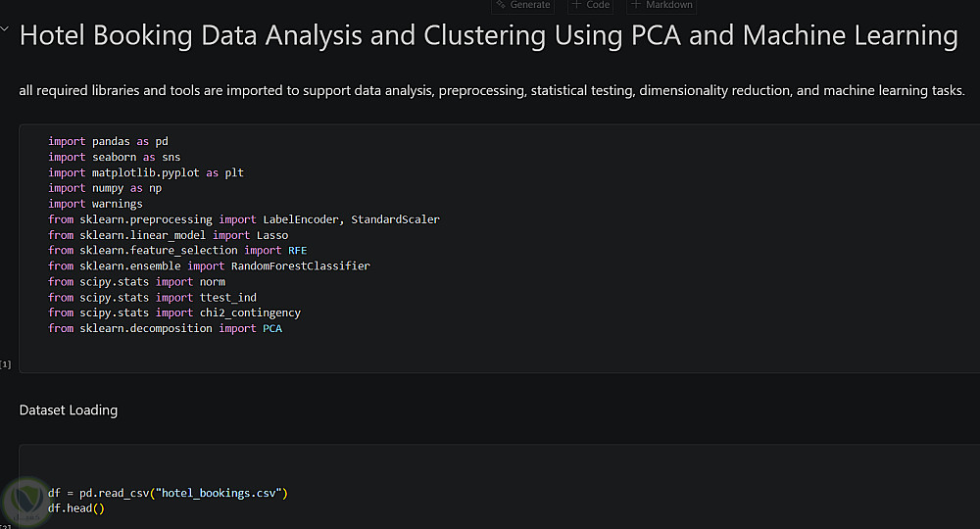Select the libraries description markdown cell
The image size is (980, 529).
click(x=492, y=91)
